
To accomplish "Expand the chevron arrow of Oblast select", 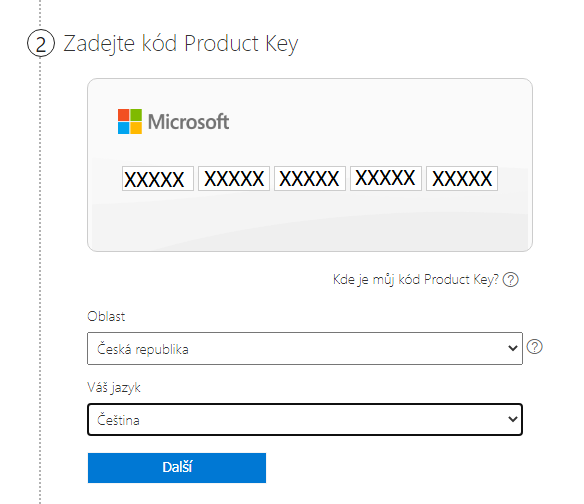I will [512, 348].
